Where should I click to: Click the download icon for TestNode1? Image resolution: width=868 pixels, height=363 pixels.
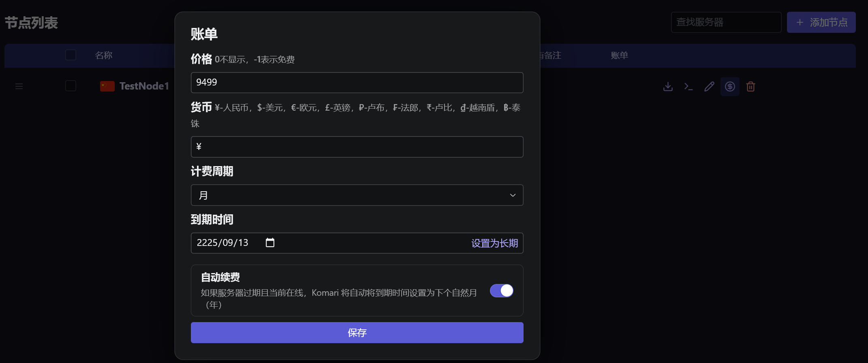tap(668, 86)
